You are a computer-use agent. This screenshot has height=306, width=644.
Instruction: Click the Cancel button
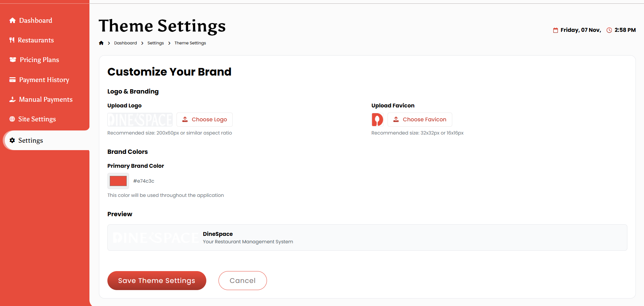pos(243,281)
